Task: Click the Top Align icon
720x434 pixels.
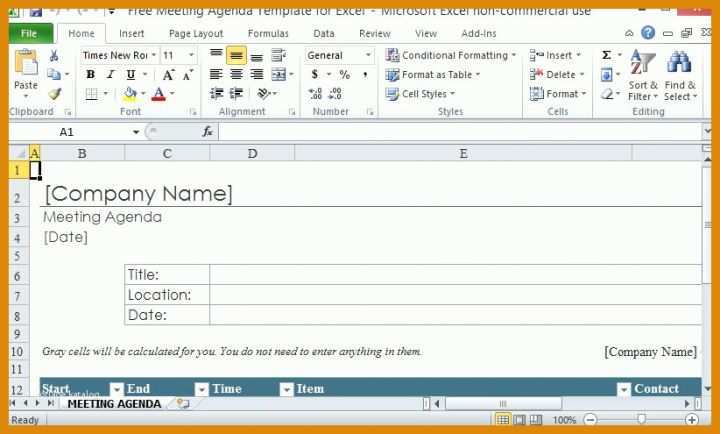Action: [216, 55]
